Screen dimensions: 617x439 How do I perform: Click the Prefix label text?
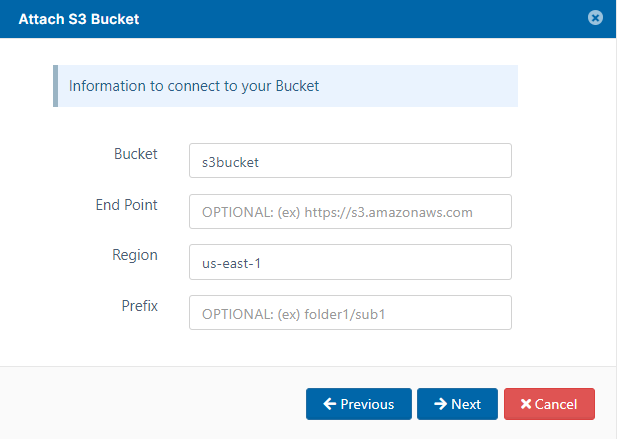[x=139, y=305]
